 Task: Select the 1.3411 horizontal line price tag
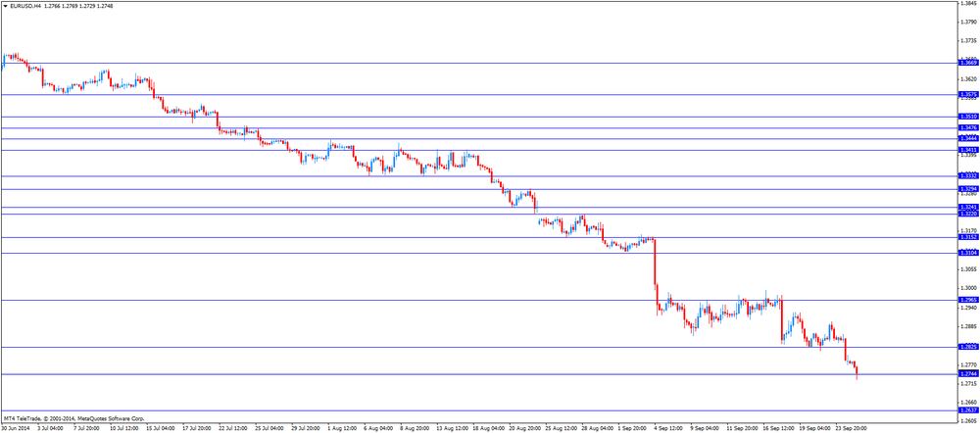(968, 150)
